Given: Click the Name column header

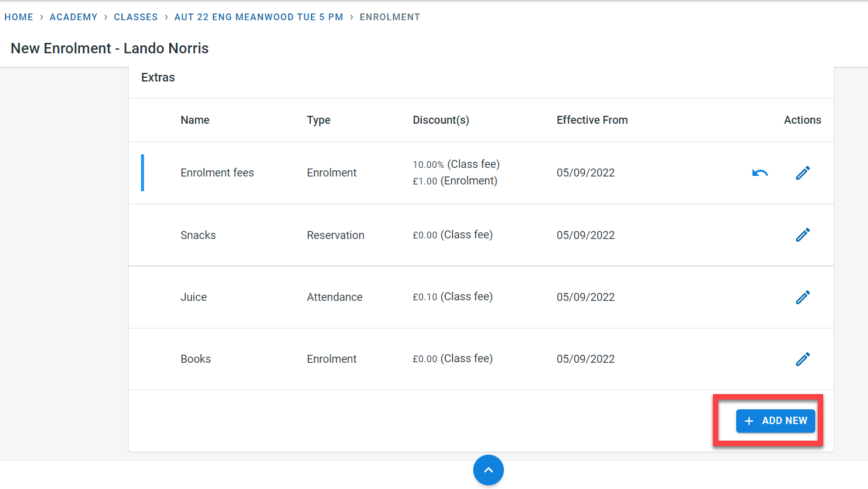Looking at the screenshot, I should click(x=195, y=120).
